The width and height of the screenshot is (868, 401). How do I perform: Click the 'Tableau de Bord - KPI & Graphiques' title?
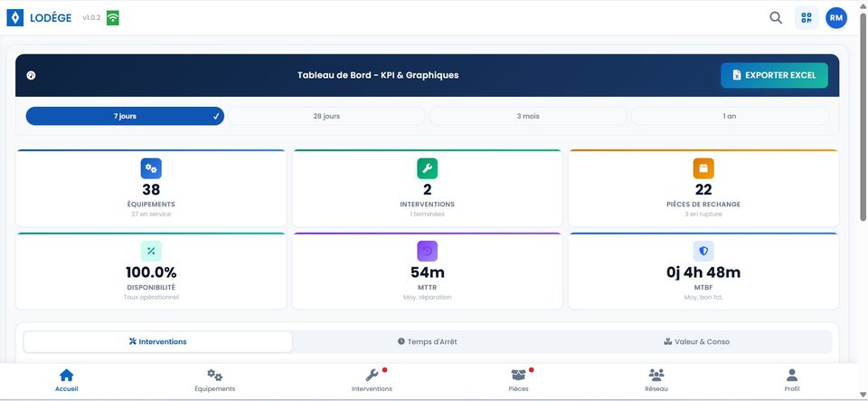click(x=378, y=75)
